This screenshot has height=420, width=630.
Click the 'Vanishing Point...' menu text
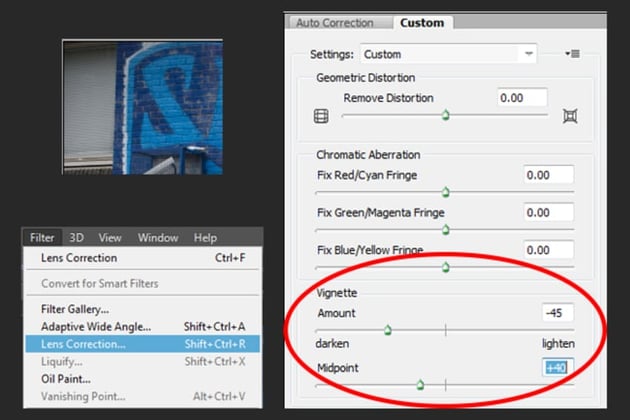click(x=83, y=397)
